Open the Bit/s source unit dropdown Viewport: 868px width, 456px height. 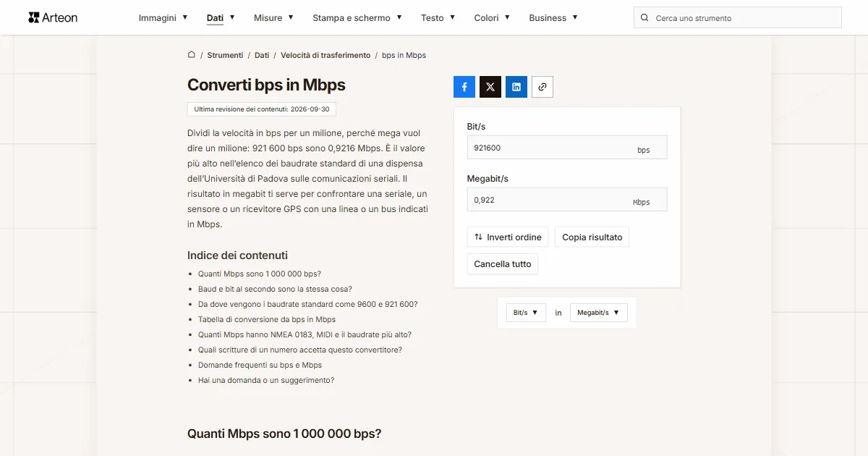[x=526, y=313]
